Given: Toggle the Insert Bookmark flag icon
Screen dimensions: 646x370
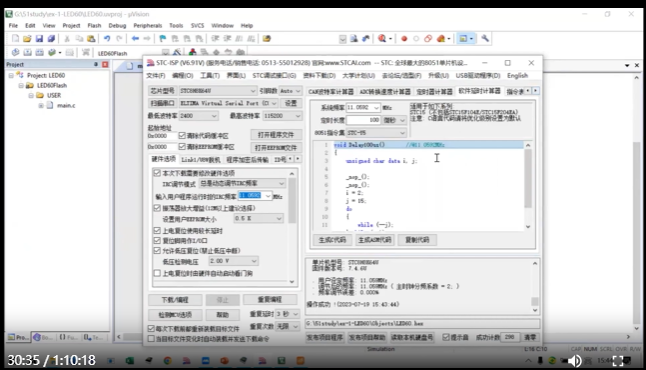Looking at the screenshot, I should pos(163,39).
